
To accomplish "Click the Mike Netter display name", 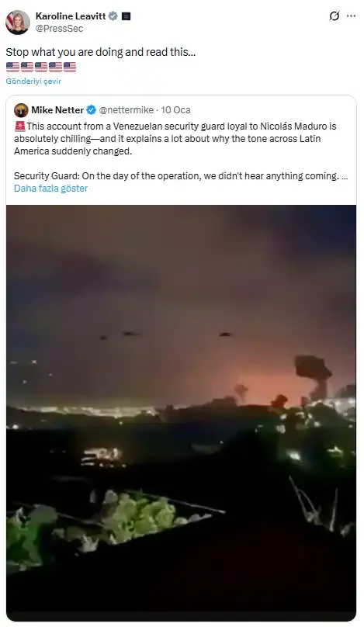I will tap(57, 110).
